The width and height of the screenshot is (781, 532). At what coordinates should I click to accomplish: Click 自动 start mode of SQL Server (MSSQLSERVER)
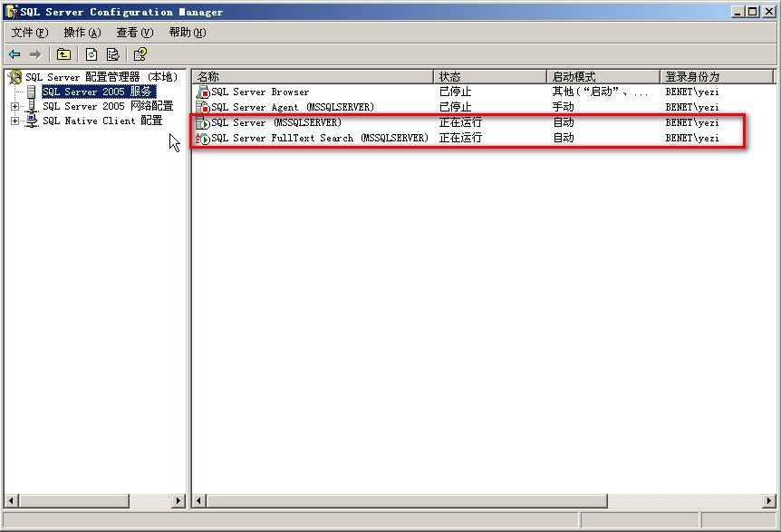(x=563, y=122)
